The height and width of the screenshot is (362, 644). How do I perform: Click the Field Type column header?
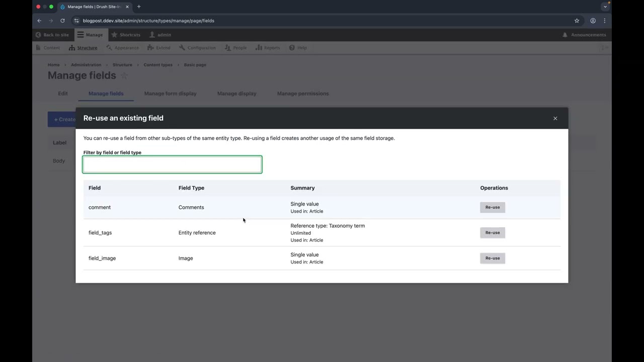coord(191,188)
